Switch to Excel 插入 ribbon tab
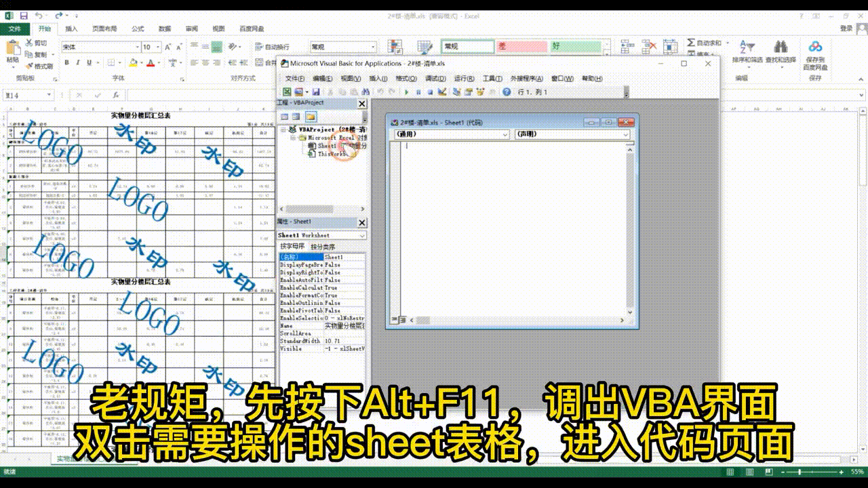The width and height of the screenshot is (868, 488). click(71, 28)
